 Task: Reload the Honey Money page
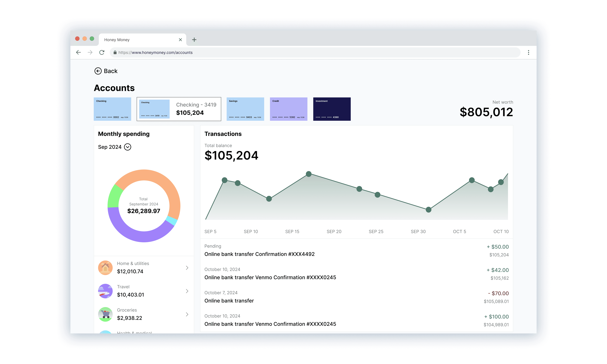102,53
